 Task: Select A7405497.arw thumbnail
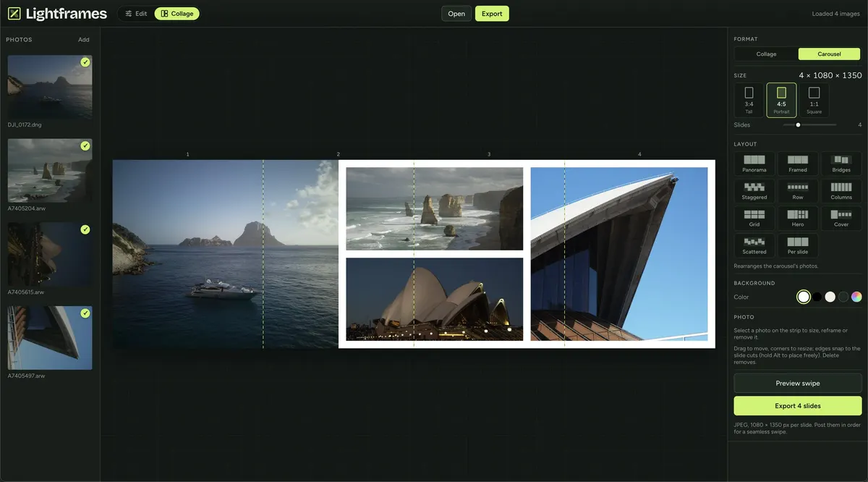50,338
